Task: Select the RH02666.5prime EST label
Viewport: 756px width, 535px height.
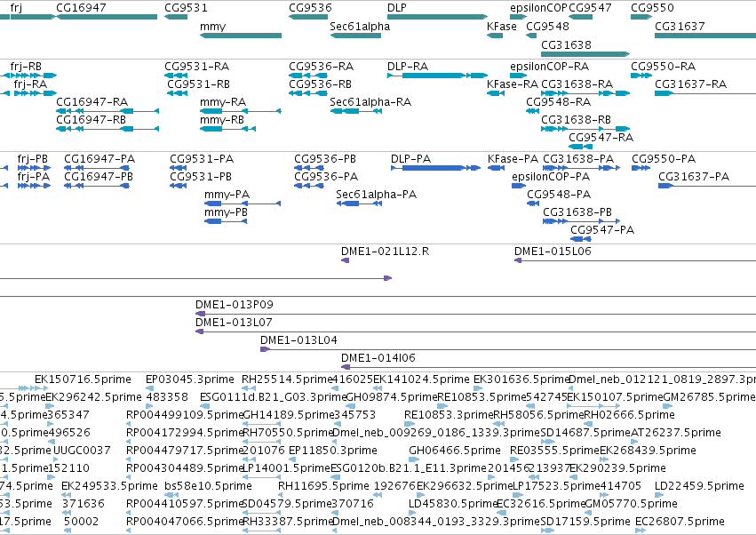Action: point(629,415)
